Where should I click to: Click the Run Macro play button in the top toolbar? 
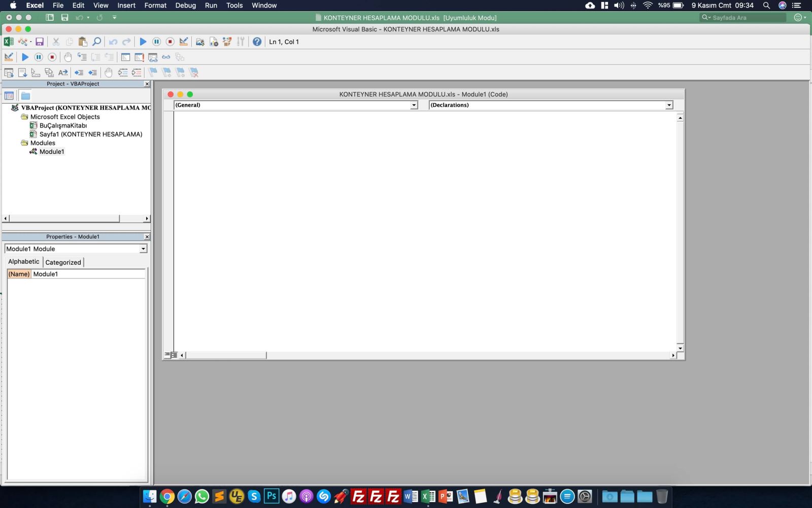click(x=143, y=42)
